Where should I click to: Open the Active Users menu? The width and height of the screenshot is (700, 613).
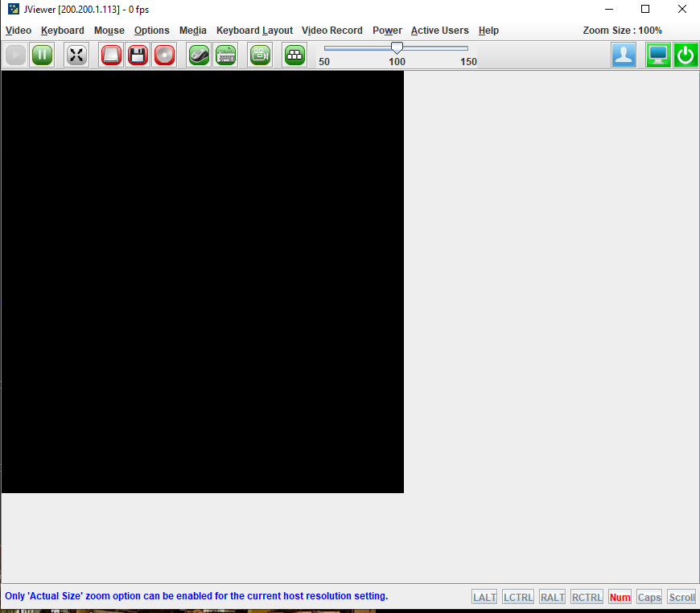pyautogui.click(x=440, y=31)
